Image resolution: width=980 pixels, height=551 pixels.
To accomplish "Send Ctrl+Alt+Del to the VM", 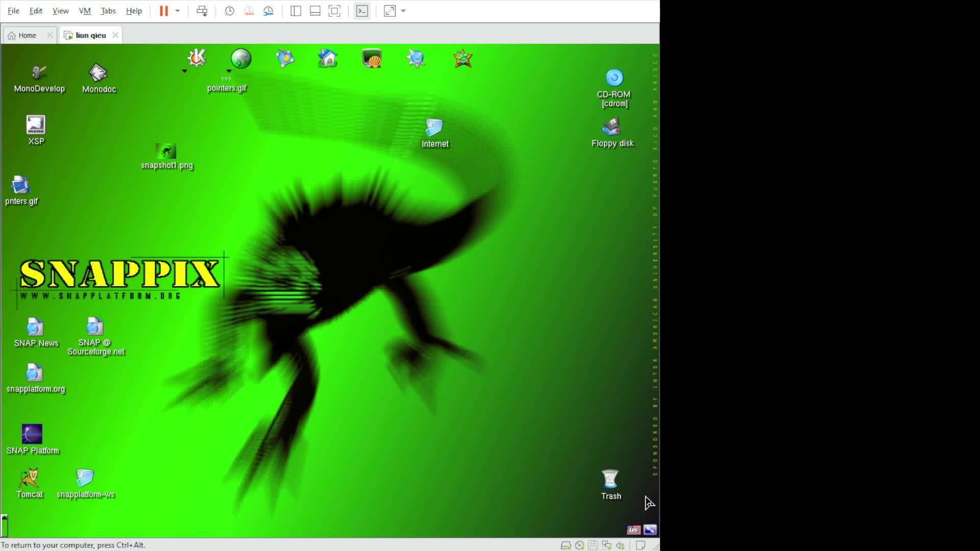I will [202, 11].
